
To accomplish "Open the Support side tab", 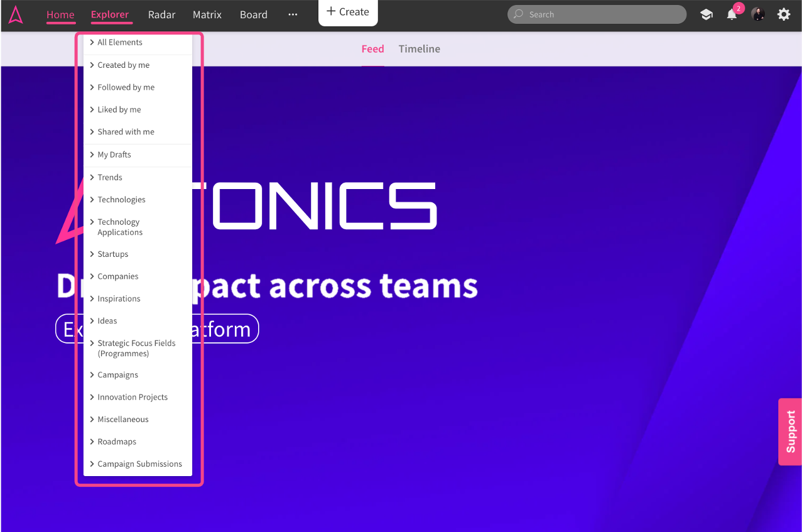I will pos(790,432).
